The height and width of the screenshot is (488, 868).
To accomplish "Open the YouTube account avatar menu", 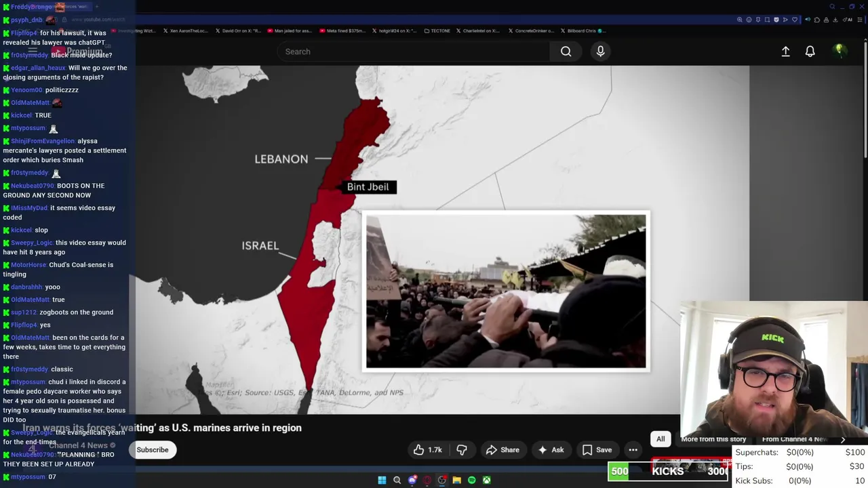I will [839, 51].
